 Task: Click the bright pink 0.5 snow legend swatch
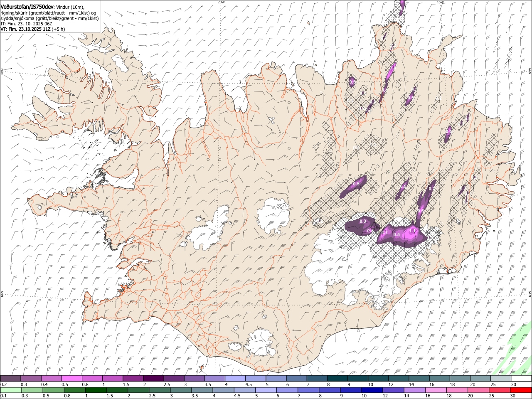(x=71, y=379)
